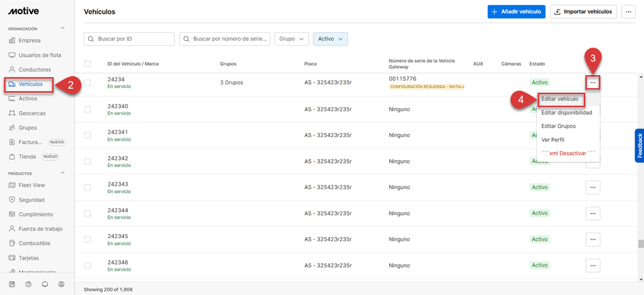Click map guide icon at sidebar bottom
This screenshot has width=644, height=295.
(x=12, y=284)
